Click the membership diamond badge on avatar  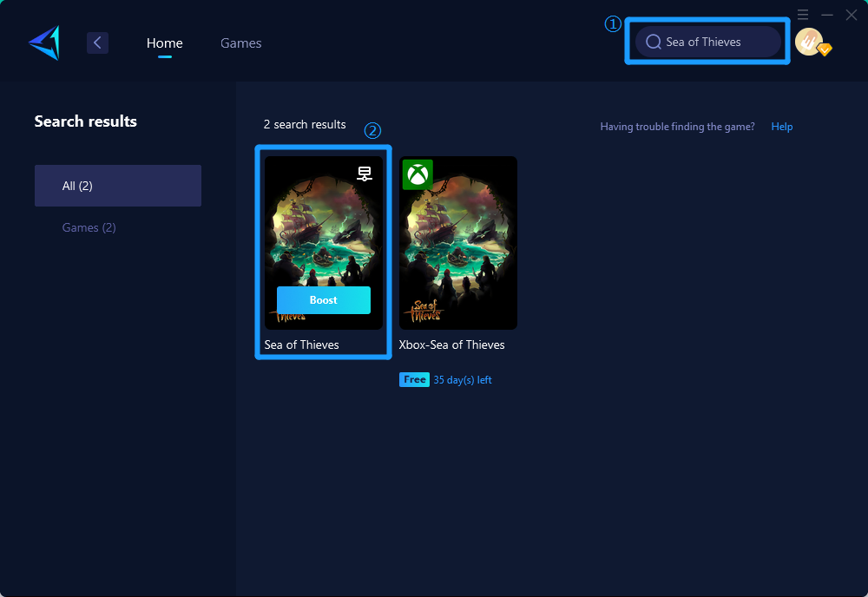point(825,49)
